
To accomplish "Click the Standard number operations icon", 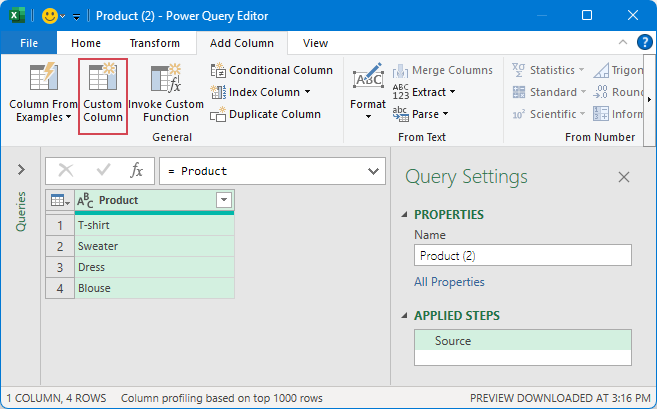I will pyautogui.click(x=519, y=92).
